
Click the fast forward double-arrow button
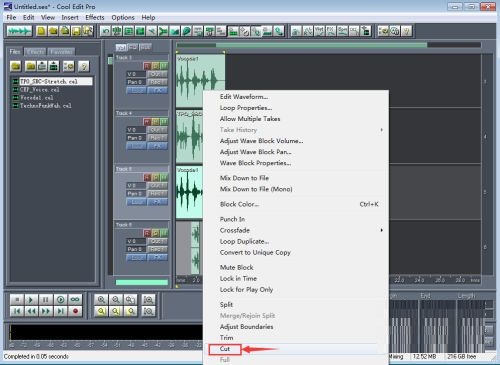(x=46, y=311)
